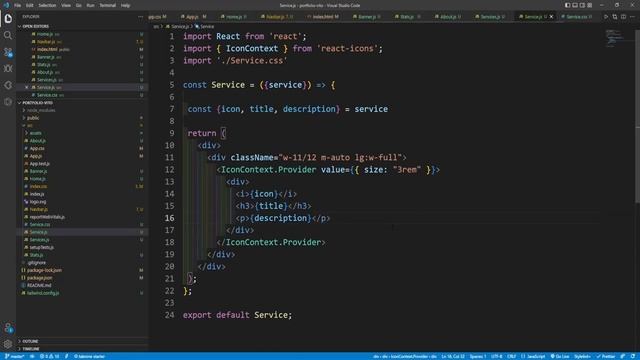640x360 pixels.
Task: Open the Explorer view in activity bar
Action: pos(8,19)
